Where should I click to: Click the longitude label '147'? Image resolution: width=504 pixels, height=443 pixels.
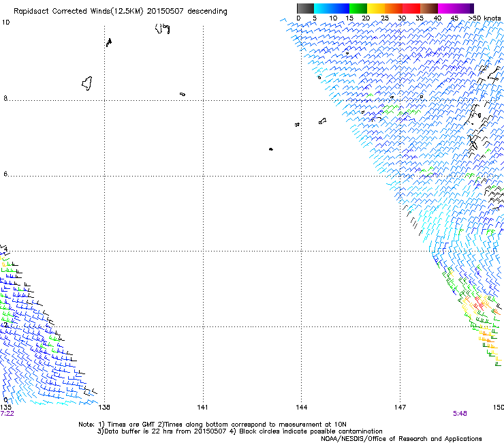point(400,408)
